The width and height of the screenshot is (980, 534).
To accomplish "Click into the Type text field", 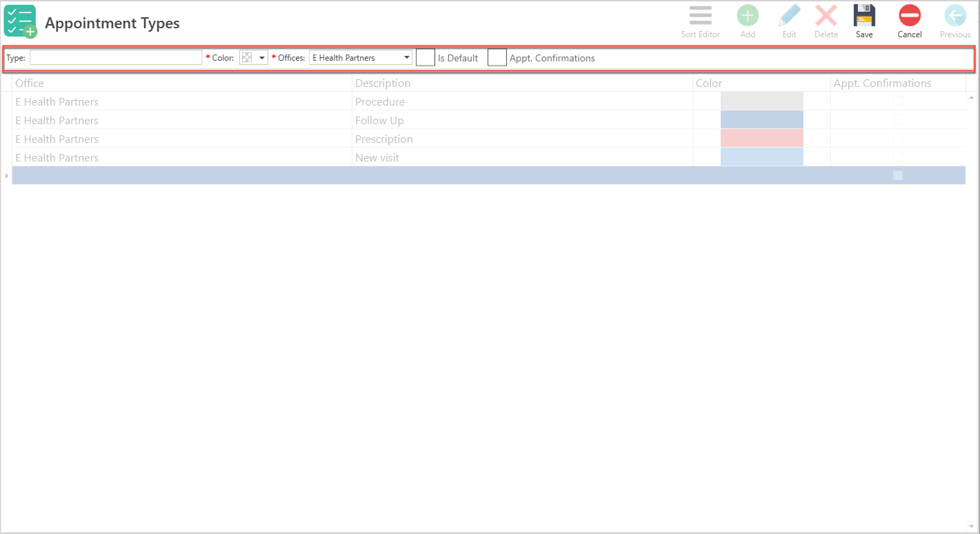I will pos(116,58).
